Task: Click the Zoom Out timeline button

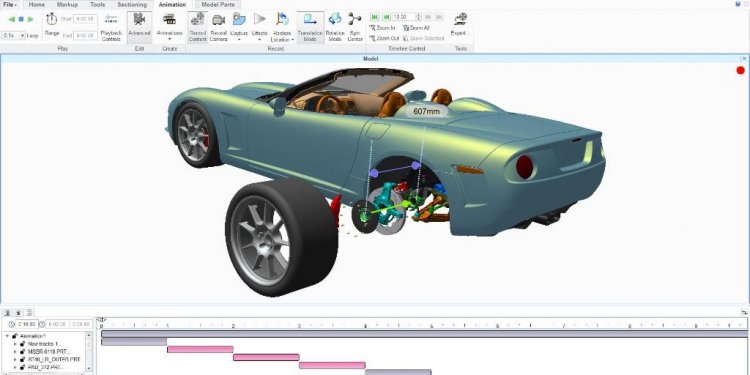Action: coord(384,38)
